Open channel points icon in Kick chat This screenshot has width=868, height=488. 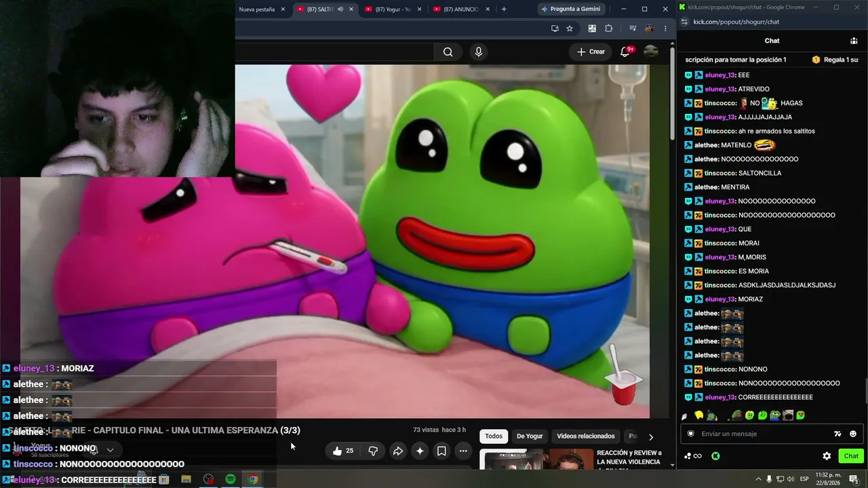click(x=692, y=456)
